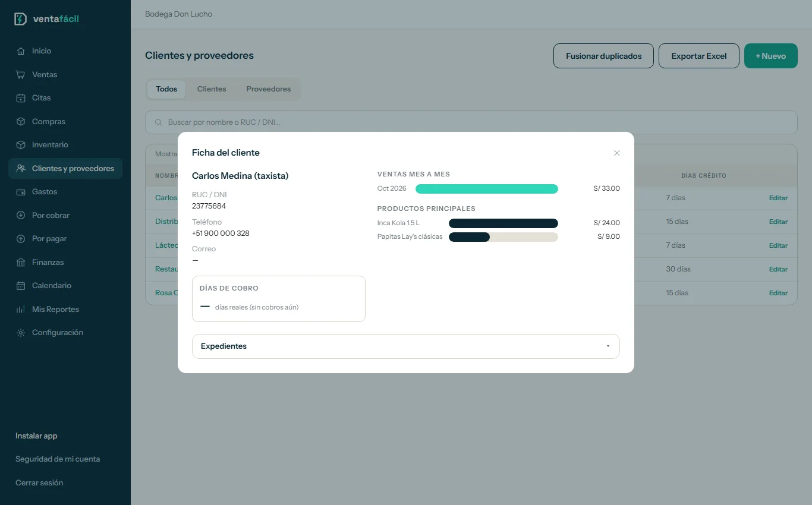This screenshot has width=812, height=505.
Task: Click the Oct 2026 sales bar
Action: [487, 189]
